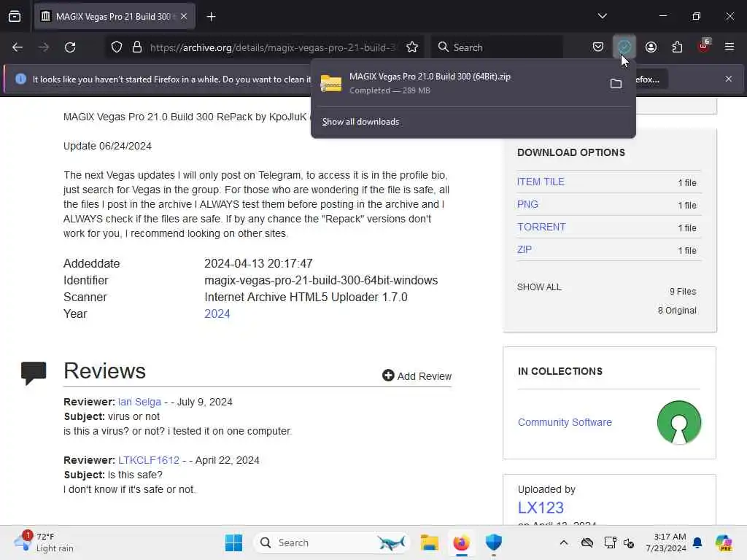Switch to Firefox in taskbar
This screenshot has width=747, height=560.
(x=461, y=542)
